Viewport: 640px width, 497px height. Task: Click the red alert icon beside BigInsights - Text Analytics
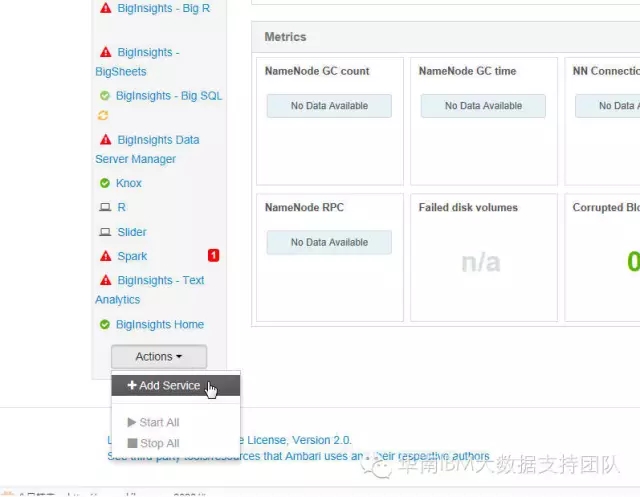(106, 280)
